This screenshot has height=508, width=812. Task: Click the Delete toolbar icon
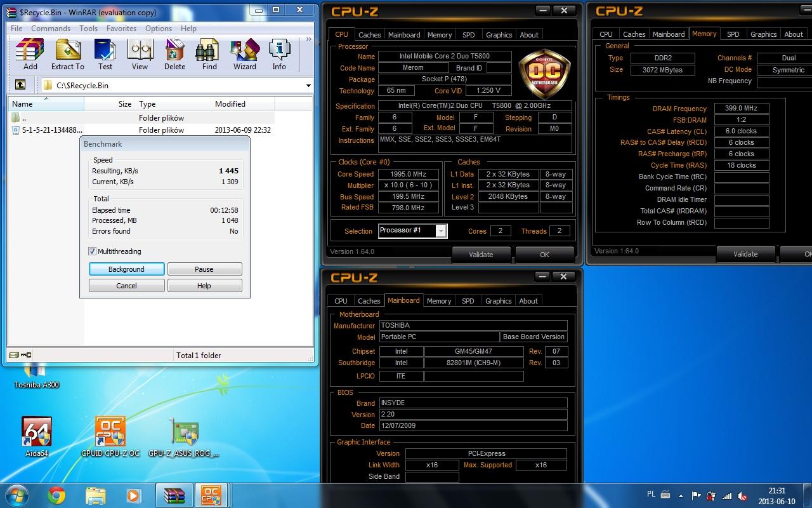tap(174, 54)
